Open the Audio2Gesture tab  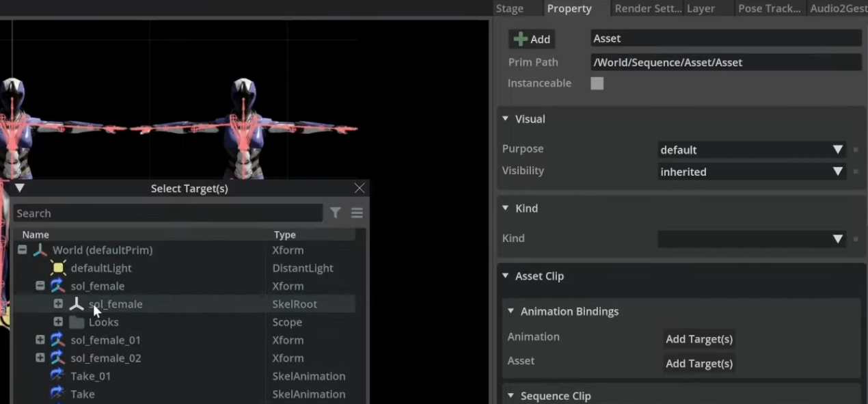pyautogui.click(x=839, y=8)
